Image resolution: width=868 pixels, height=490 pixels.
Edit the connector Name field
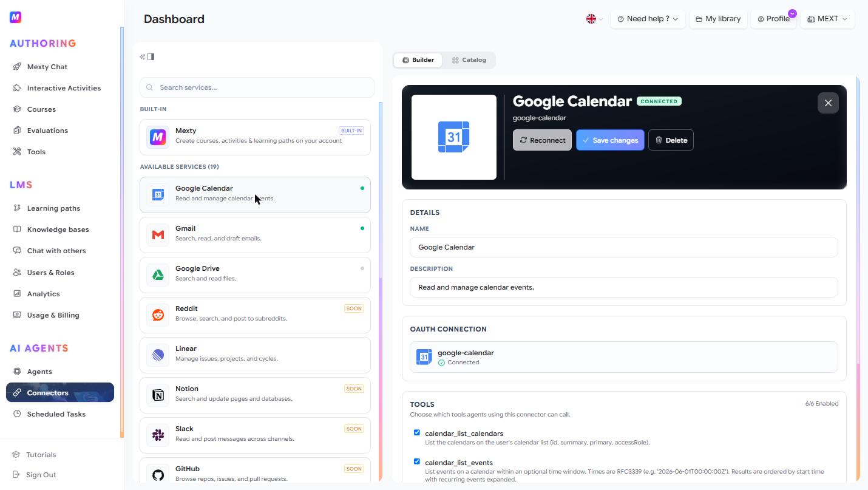(624, 247)
